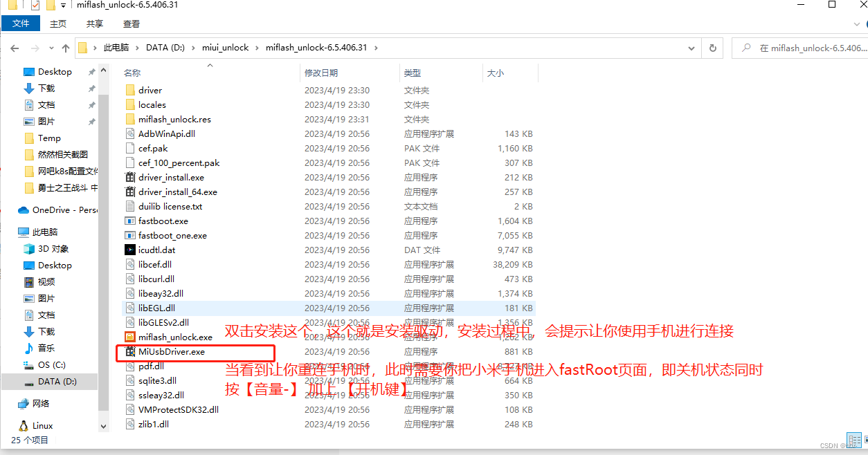Select pdf.dll file

(x=151, y=366)
